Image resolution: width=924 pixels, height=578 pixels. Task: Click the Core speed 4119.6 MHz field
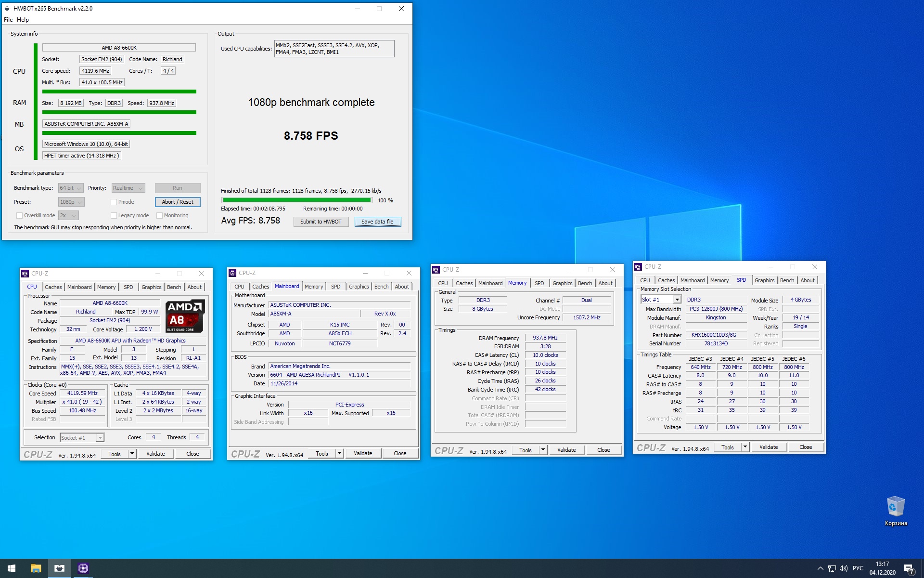click(x=95, y=71)
